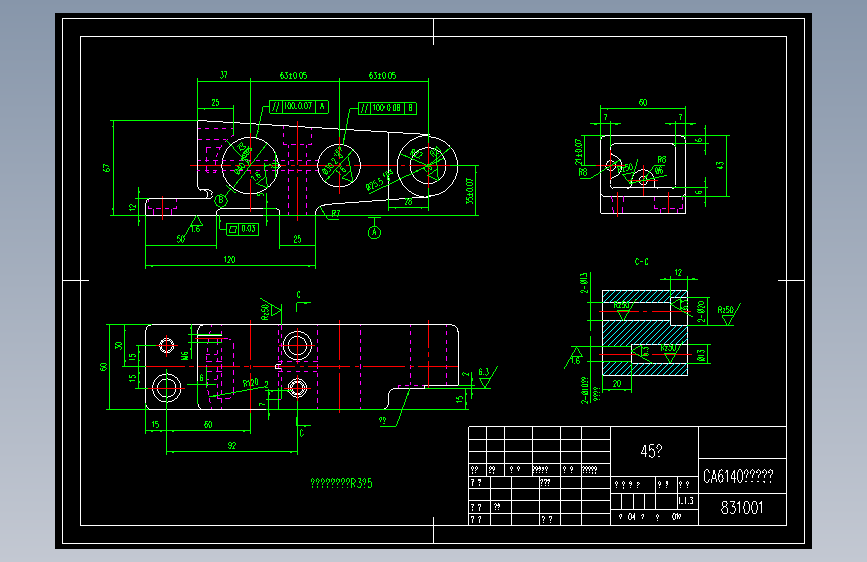
Task: Select the Ø25.5 diameter annotation
Action: point(379,181)
